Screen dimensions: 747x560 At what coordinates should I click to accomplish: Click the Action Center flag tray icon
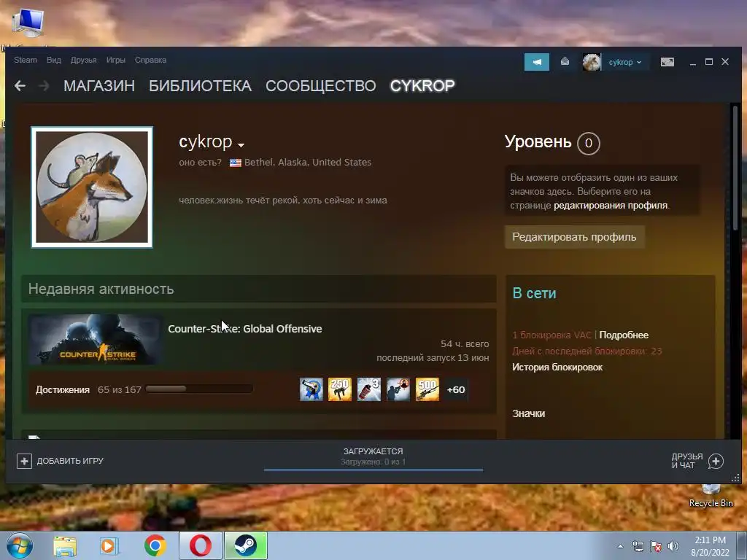tap(656, 546)
